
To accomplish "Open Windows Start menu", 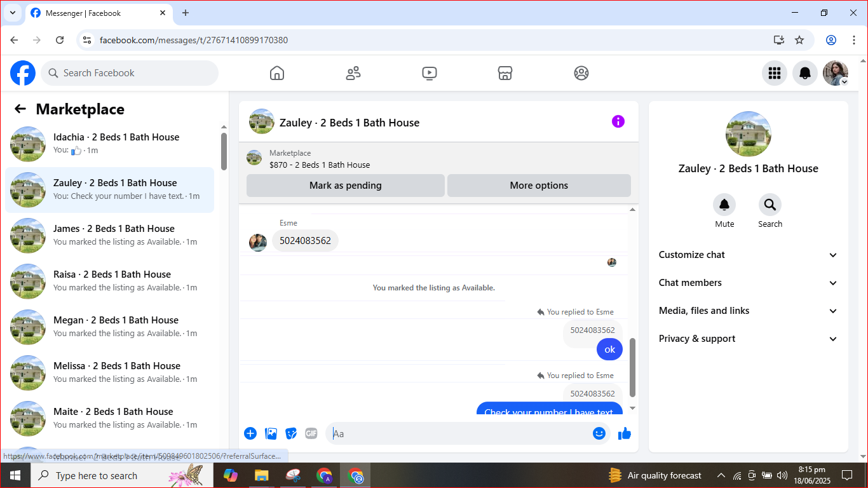I will [x=15, y=475].
